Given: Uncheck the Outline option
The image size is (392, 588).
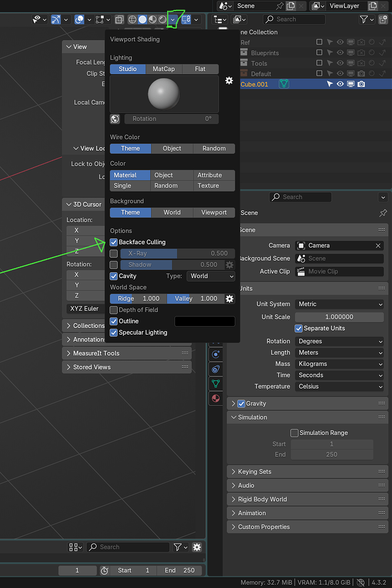Looking at the screenshot, I should point(114,321).
